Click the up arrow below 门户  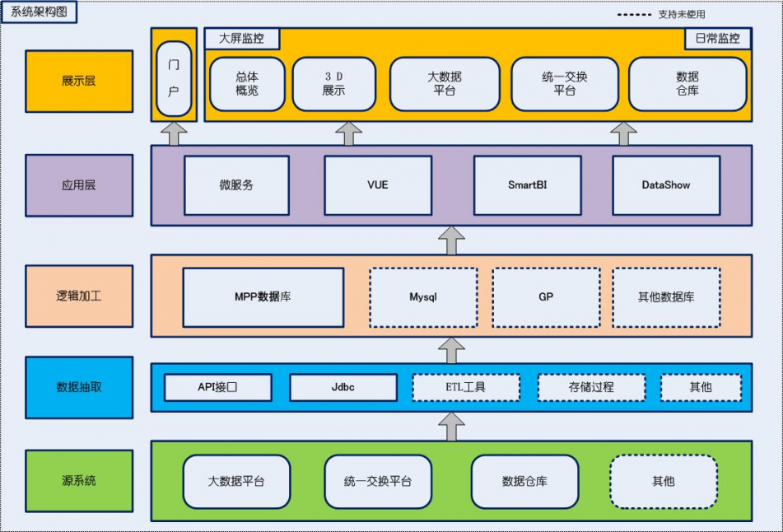[x=174, y=133]
